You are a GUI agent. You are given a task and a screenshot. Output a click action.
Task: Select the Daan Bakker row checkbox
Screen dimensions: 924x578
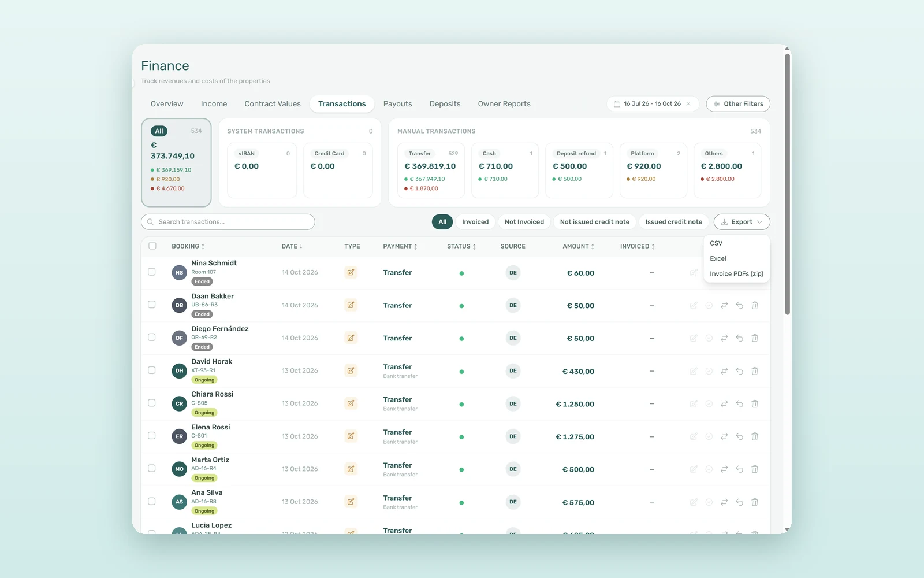point(152,305)
